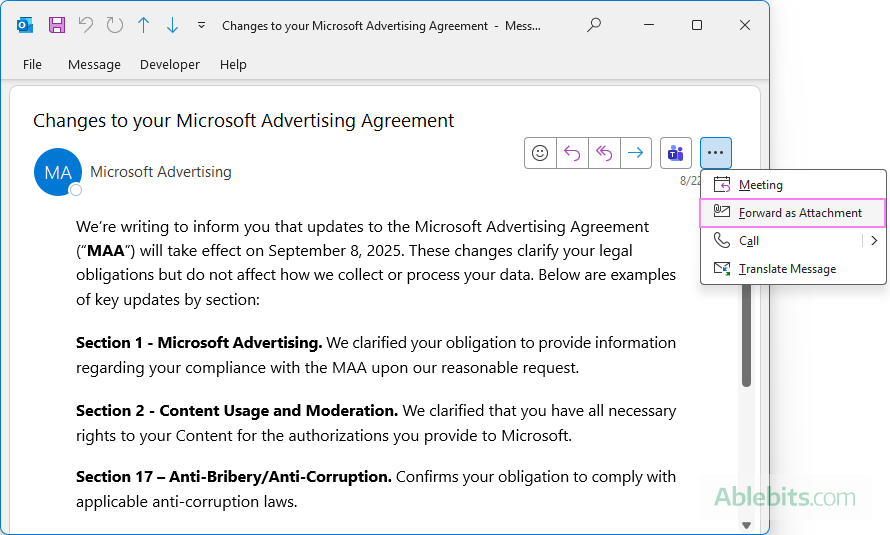890x535 pixels.
Task: Switch to the Developer tab
Action: 170,65
